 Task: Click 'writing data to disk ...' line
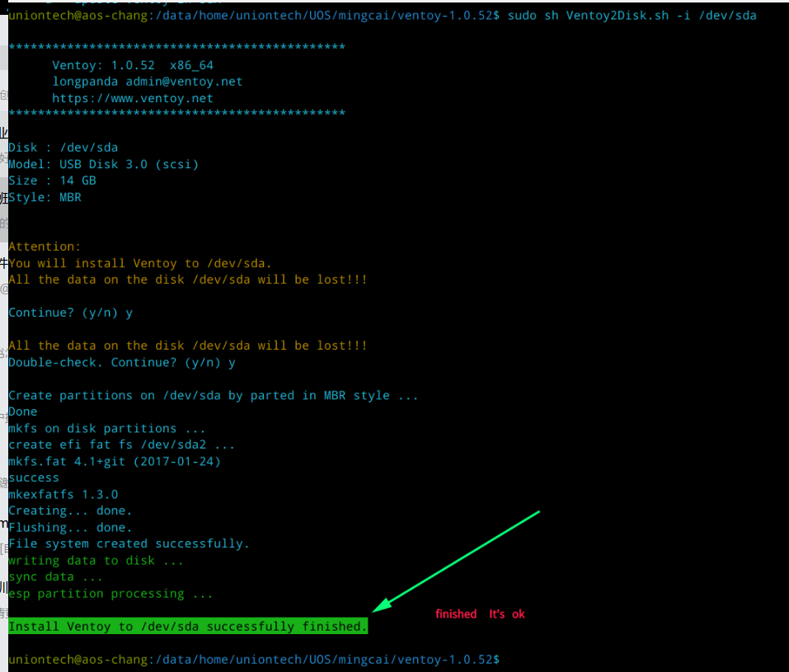pos(96,560)
